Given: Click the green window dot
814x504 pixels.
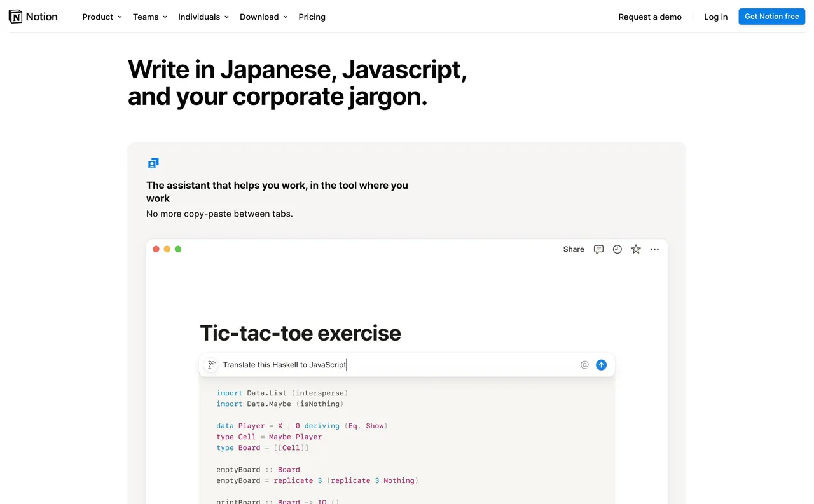Looking at the screenshot, I should (178, 249).
